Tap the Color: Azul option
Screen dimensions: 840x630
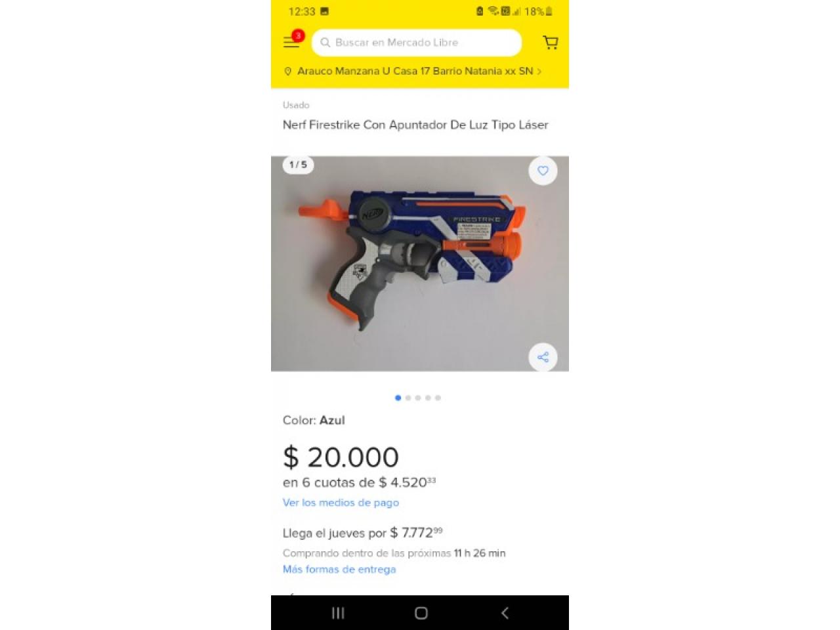coord(314,420)
